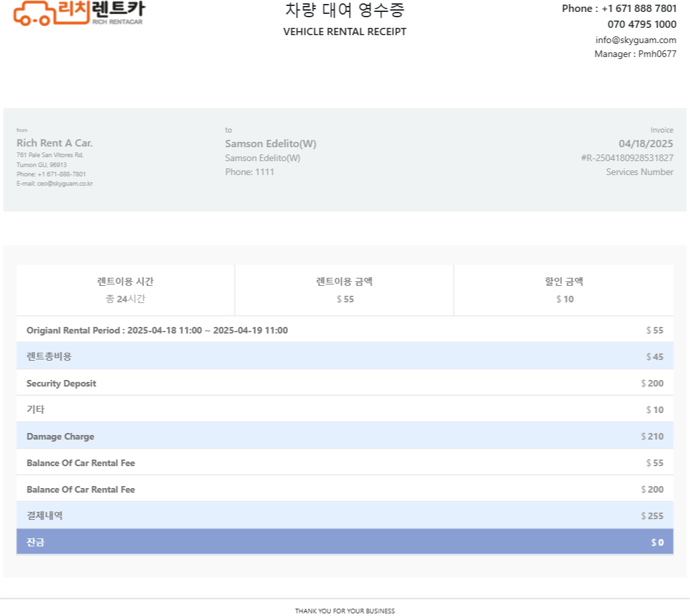Click the 잔금 balance row label
The height and width of the screenshot is (616, 690).
coord(35,542)
